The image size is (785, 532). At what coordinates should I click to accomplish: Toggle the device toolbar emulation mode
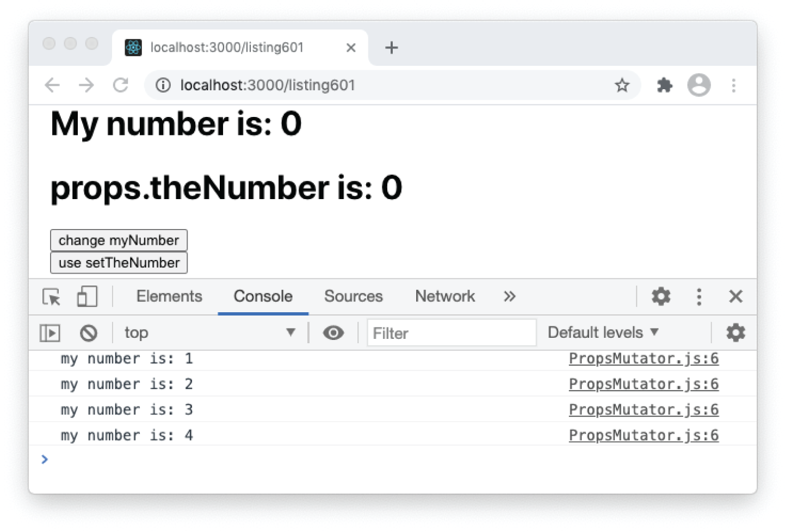coord(86,296)
